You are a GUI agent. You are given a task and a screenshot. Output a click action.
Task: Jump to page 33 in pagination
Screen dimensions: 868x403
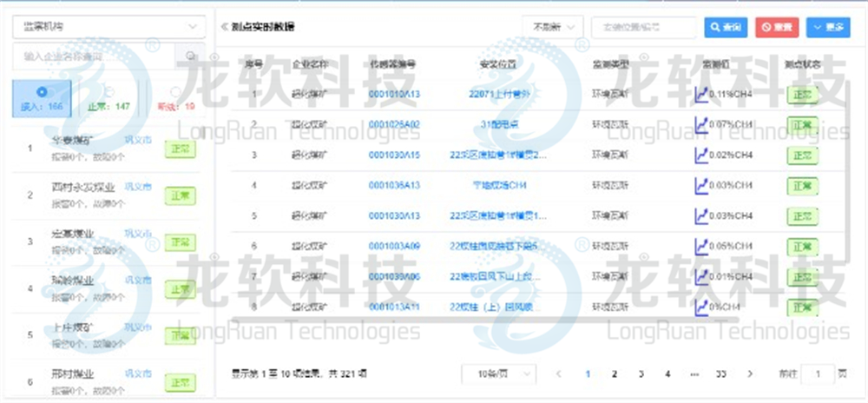coord(720,373)
